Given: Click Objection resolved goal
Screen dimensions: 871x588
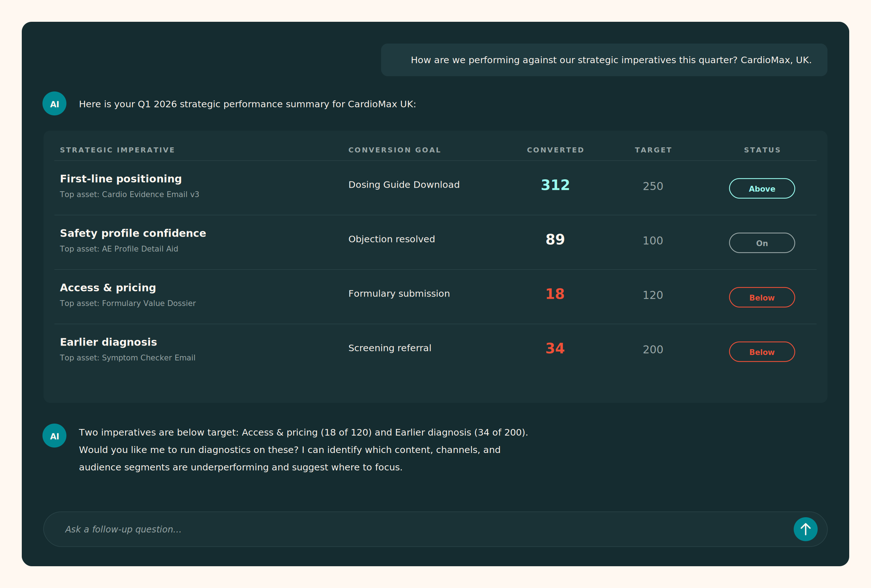Looking at the screenshot, I should [x=392, y=239].
